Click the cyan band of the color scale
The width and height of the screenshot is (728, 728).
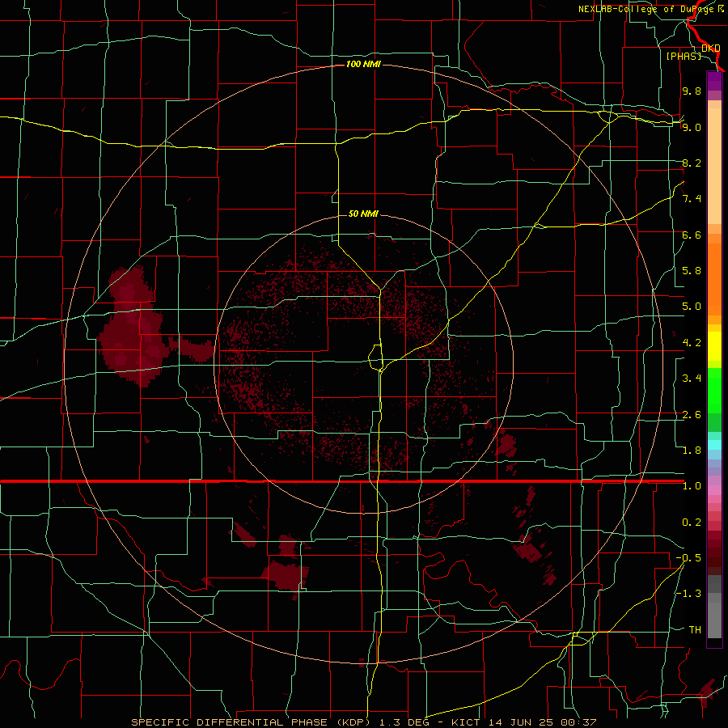[x=714, y=445]
